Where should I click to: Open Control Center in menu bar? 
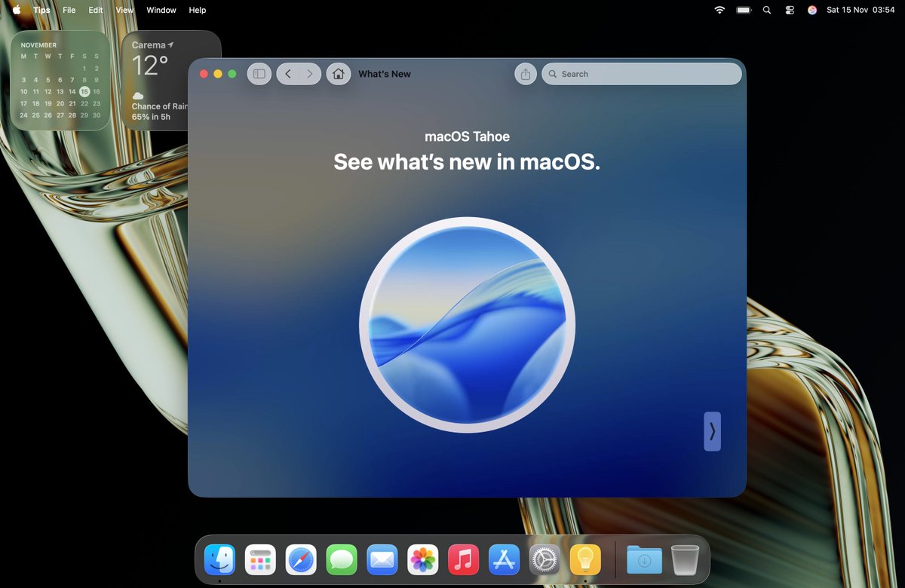pyautogui.click(x=790, y=10)
